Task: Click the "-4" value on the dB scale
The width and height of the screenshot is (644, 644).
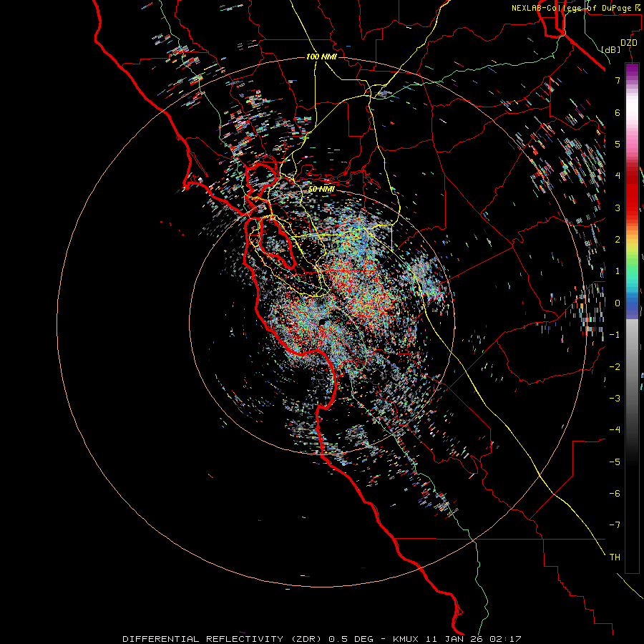Action: [615, 430]
